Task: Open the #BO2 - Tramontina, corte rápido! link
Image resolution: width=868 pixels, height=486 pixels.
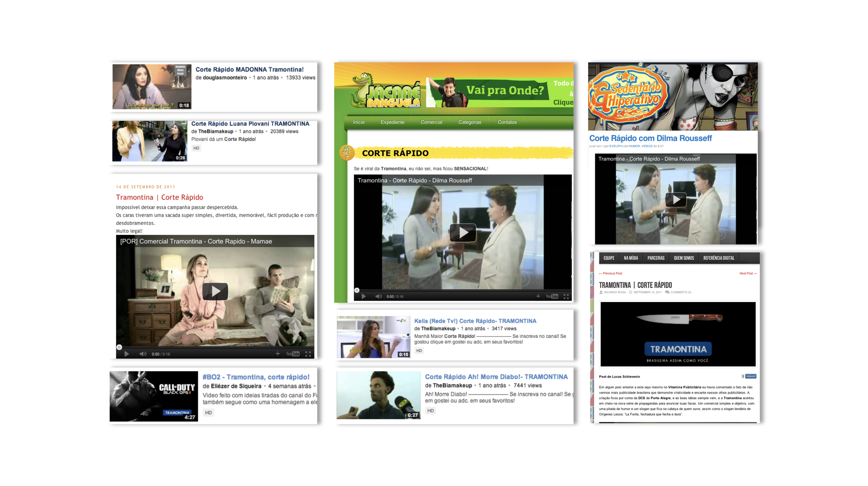Action: (x=256, y=377)
